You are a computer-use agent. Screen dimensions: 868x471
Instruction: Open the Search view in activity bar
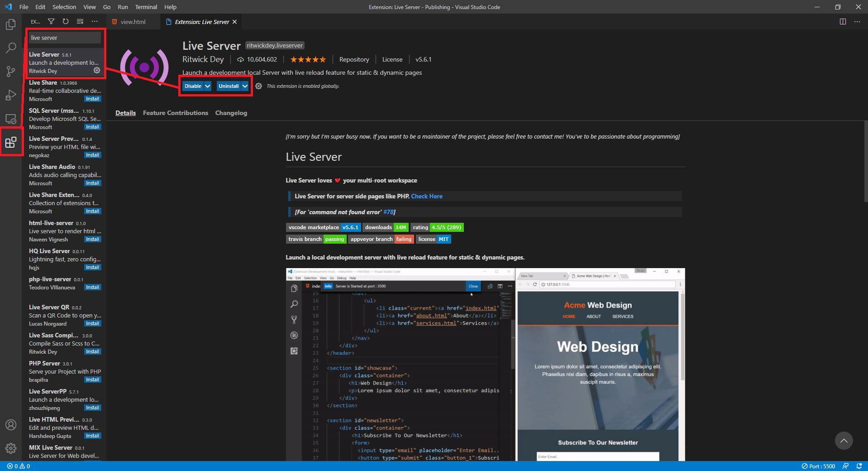(x=11, y=48)
